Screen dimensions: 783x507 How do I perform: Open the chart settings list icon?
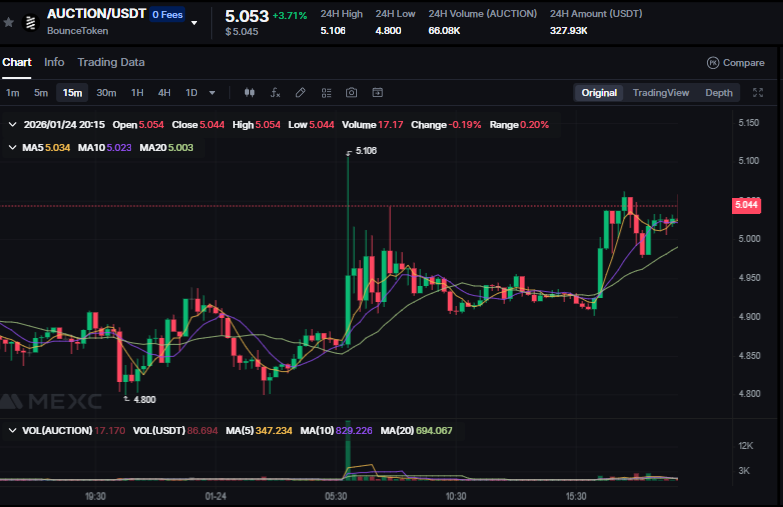pos(327,93)
